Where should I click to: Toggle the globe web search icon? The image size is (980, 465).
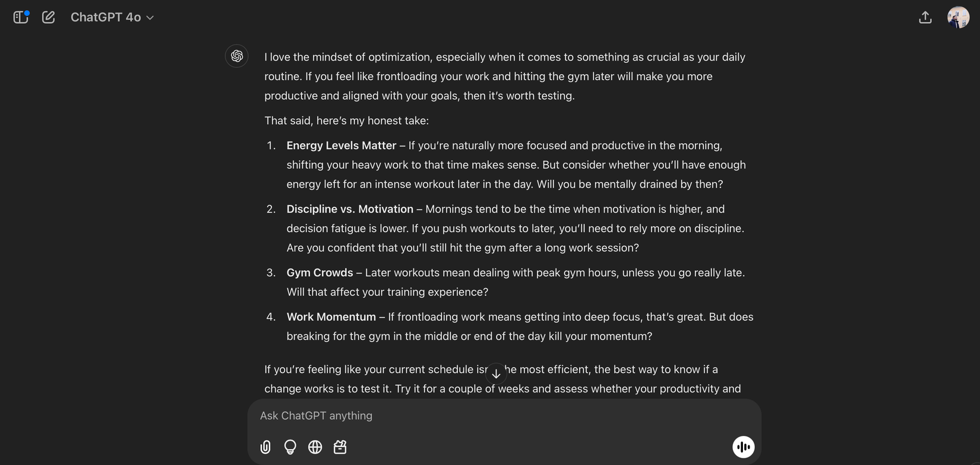coord(315,447)
